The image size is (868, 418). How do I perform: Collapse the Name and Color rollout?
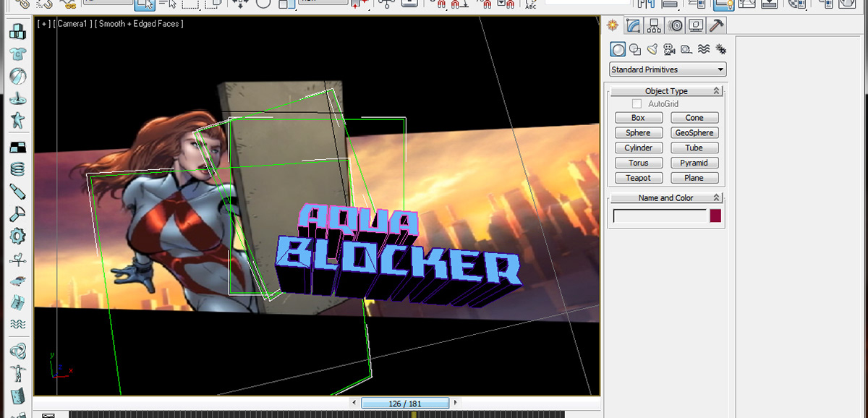point(666,197)
